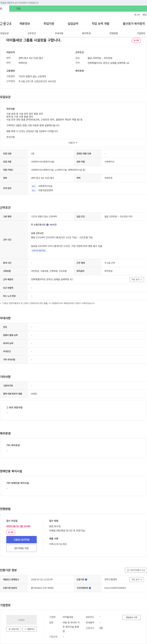Select 이력서,자기소개서 under 제출 서류

[58, 544]
